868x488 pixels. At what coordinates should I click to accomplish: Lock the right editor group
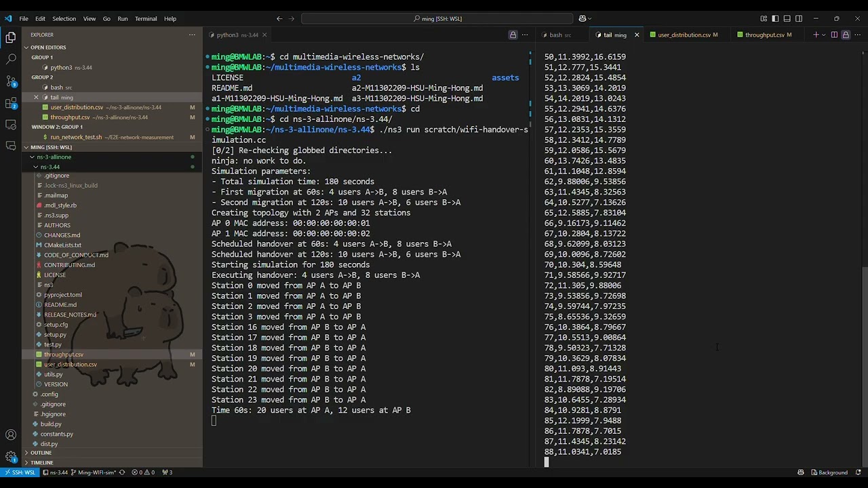coord(846,35)
